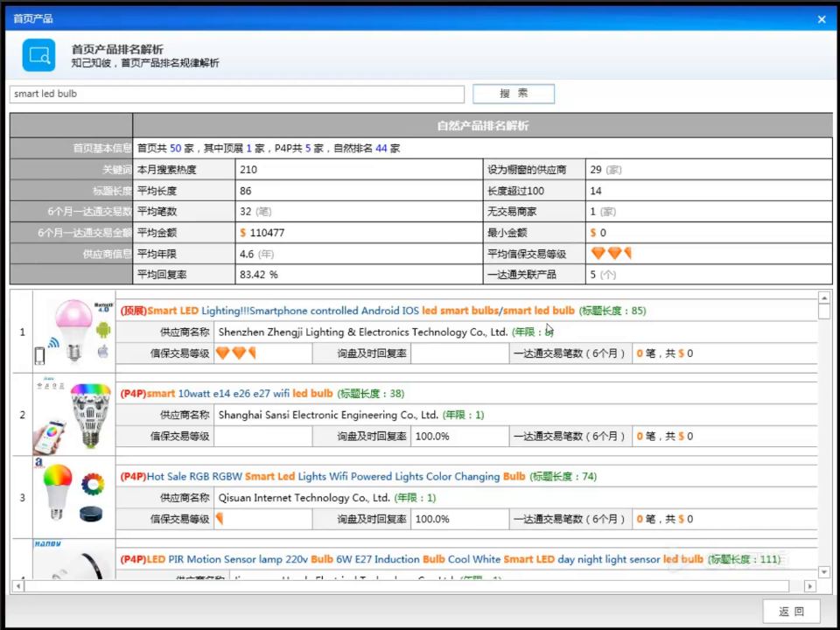Click the 自然产品排名解析 table header
Viewport: 840px width, 630px height.
coord(483,126)
